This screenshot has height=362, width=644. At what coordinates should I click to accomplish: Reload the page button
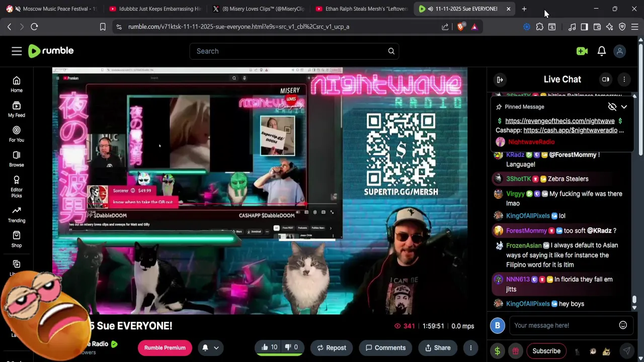pos(34,27)
